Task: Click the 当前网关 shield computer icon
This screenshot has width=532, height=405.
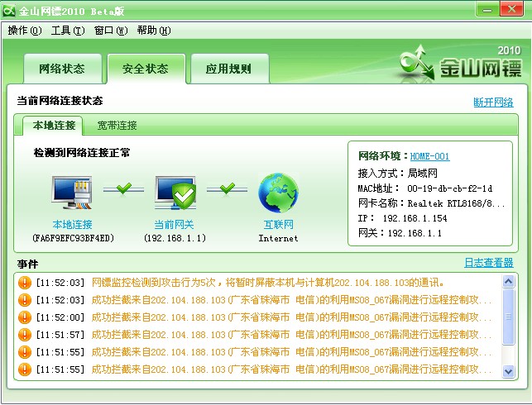Action: [x=175, y=193]
